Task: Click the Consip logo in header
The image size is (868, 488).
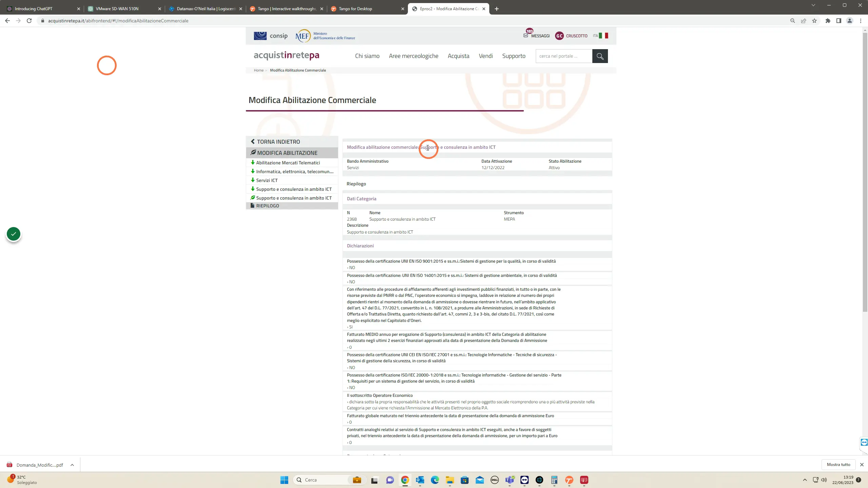Action: coord(271,36)
